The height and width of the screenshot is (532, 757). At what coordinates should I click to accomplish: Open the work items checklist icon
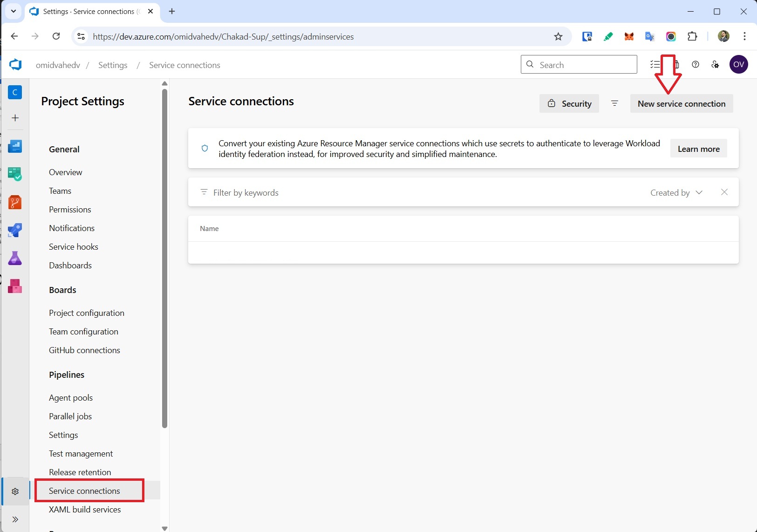(x=655, y=65)
